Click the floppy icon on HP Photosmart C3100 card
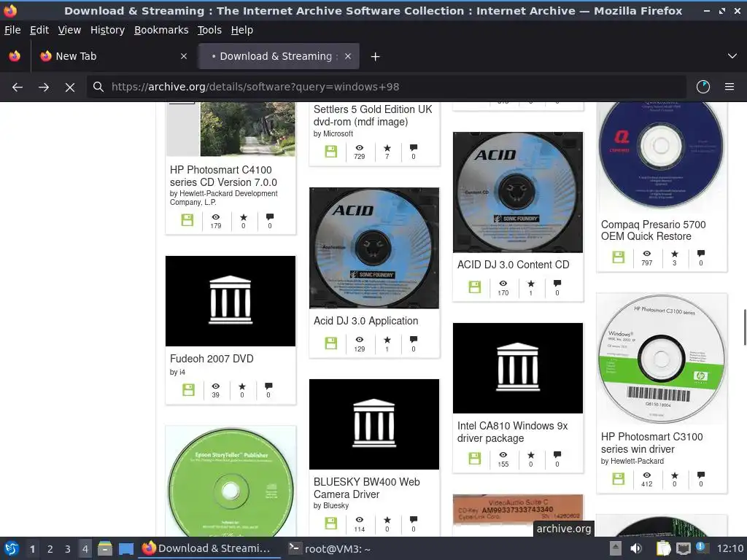 (619, 478)
